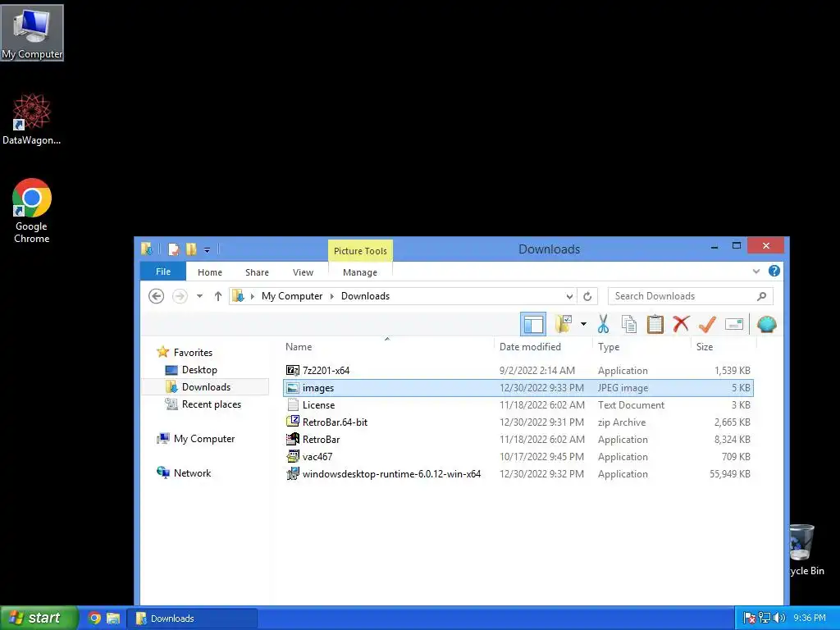Click My Computer in the address breadcrumb
840x630 pixels.
292,295
